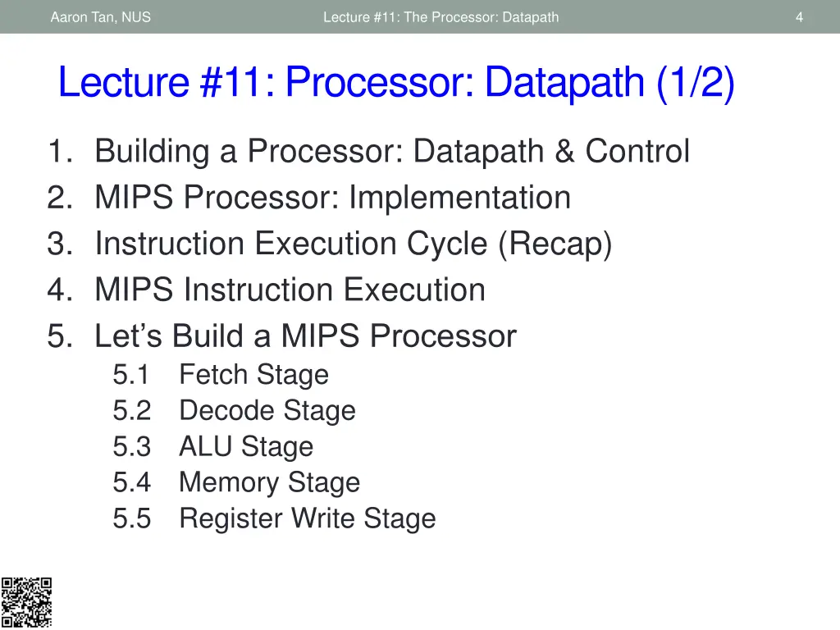Select the "Decode Stage" sub-item
Viewport: 840px width, 630px height.
tap(267, 411)
